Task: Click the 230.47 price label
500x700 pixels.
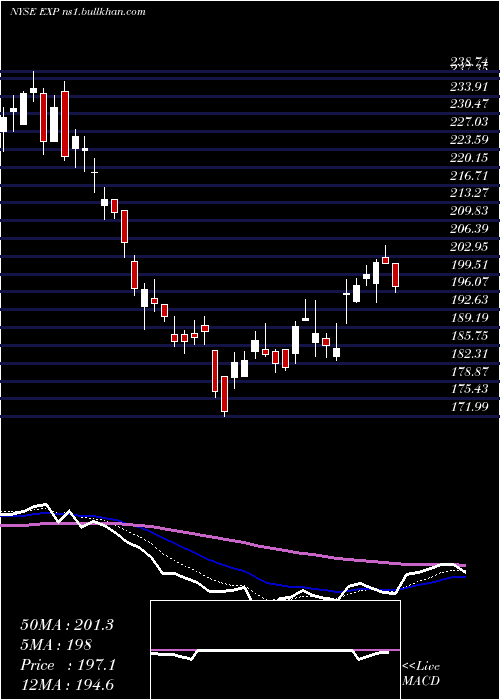Action: (x=468, y=104)
